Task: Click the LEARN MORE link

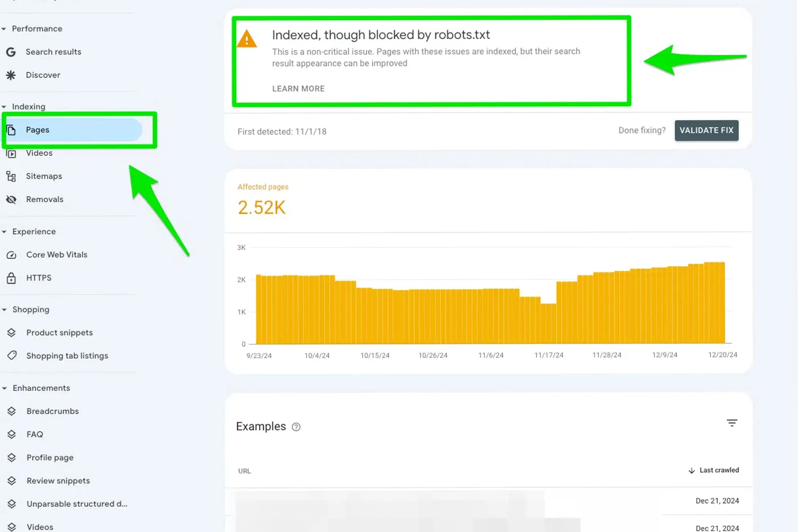Action: coord(298,89)
